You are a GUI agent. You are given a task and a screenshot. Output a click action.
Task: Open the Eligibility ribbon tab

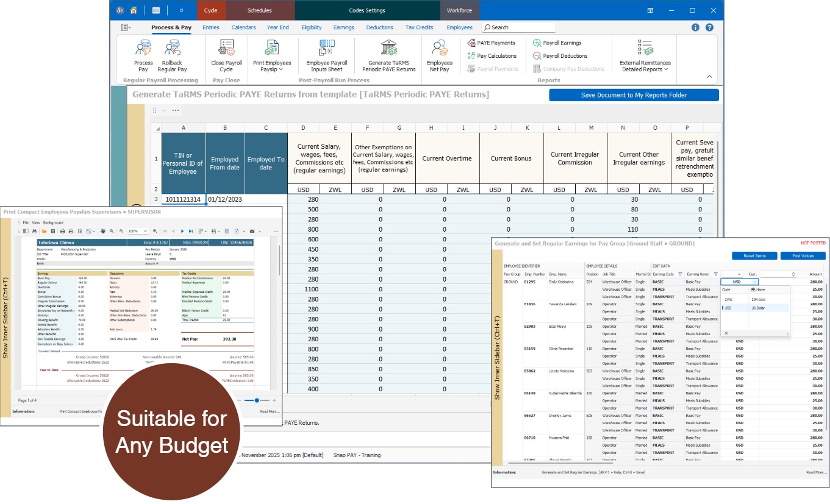(312, 27)
